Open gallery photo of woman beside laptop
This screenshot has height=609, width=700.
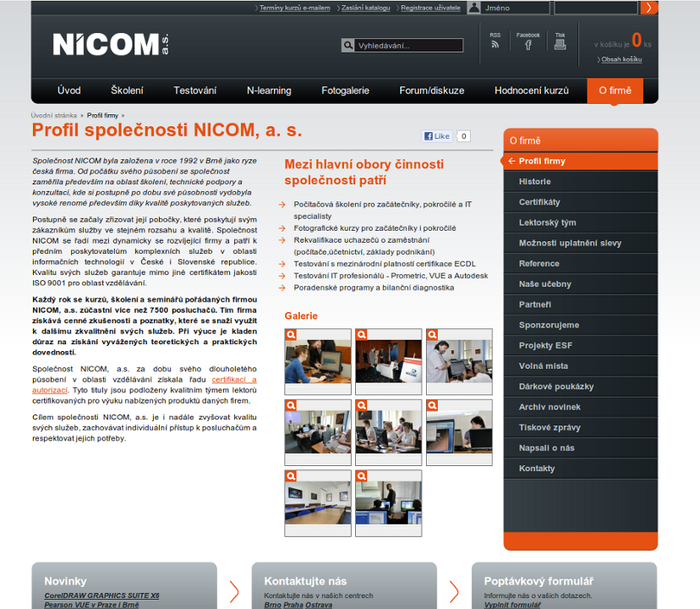coord(459,432)
